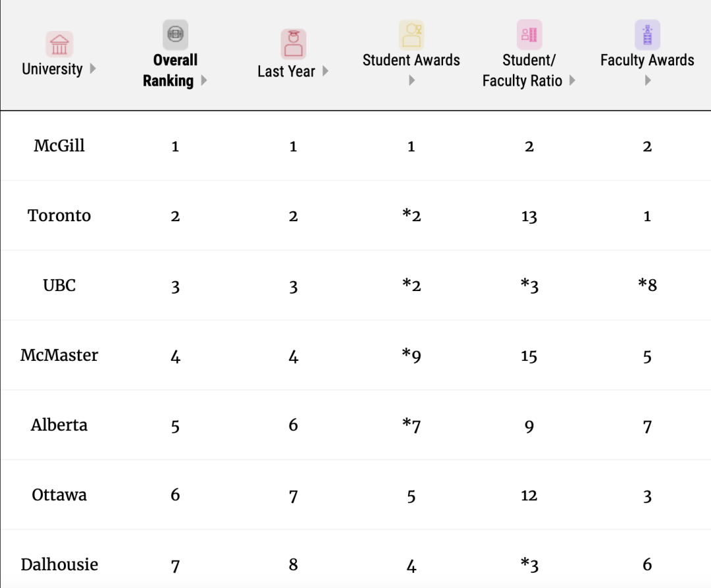Expand the Student/Faculty Ratio arrow
This screenshot has height=588, width=711.
click(572, 80)
